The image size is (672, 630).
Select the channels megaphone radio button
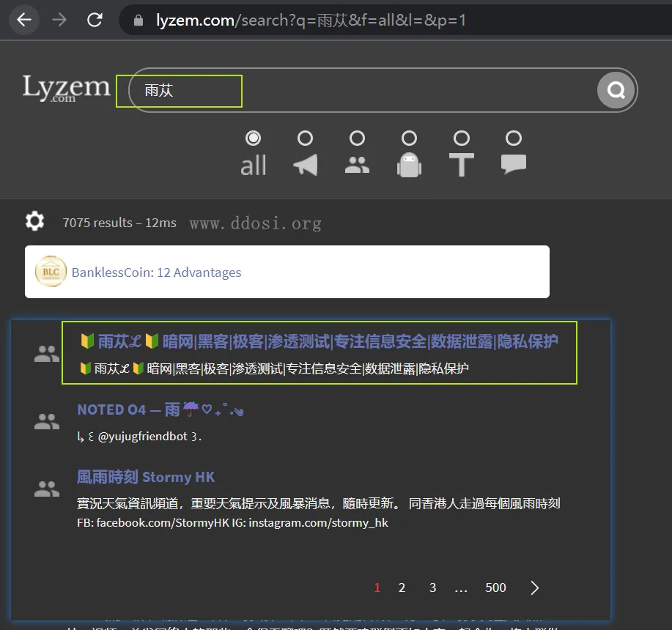point(305,138)
